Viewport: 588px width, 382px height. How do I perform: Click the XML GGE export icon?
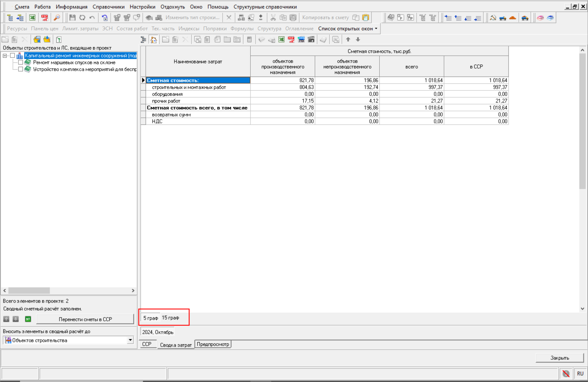301,40
